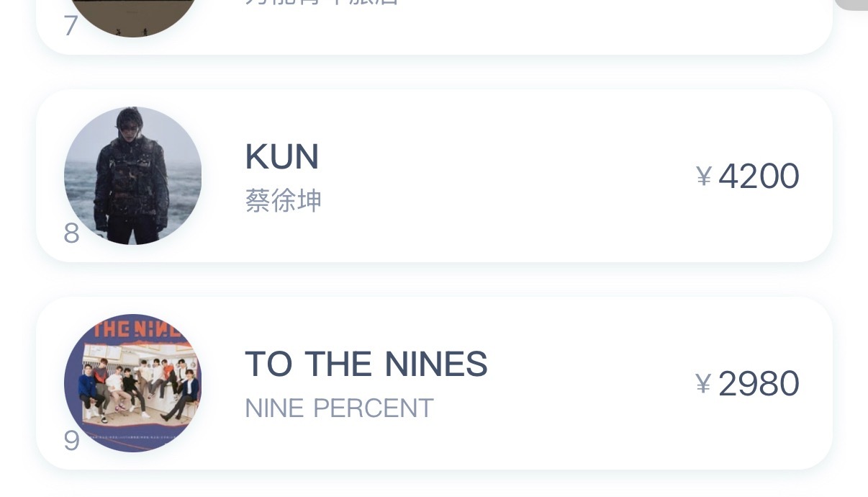This screenshot has height=497, width=868.
Task: Open artist 蔡徐坤 under KUN
Action: point(283,201)
